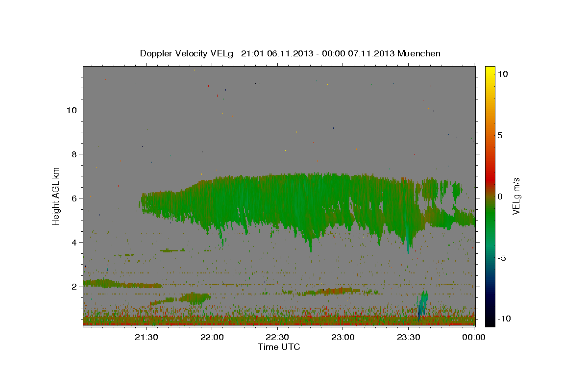This screenshot has height=392, width=588.
Task: Click the height tick label 10
Action: click(x=72, y=110)
